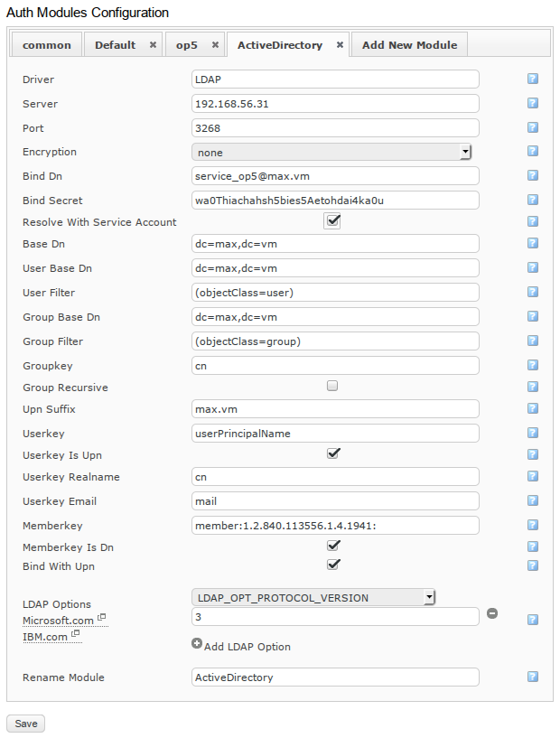The image size is (560, 738).
Task: Open help icon for Port field
Action: [x=532, y=127]
